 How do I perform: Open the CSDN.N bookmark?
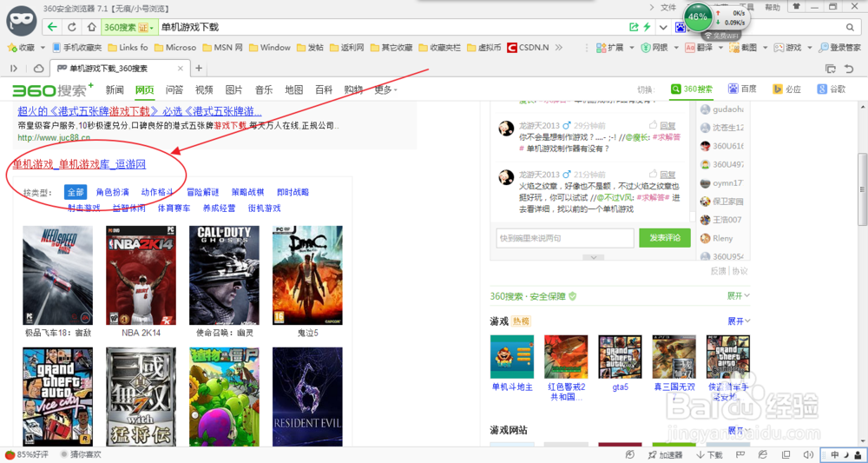tap(528, 48)
